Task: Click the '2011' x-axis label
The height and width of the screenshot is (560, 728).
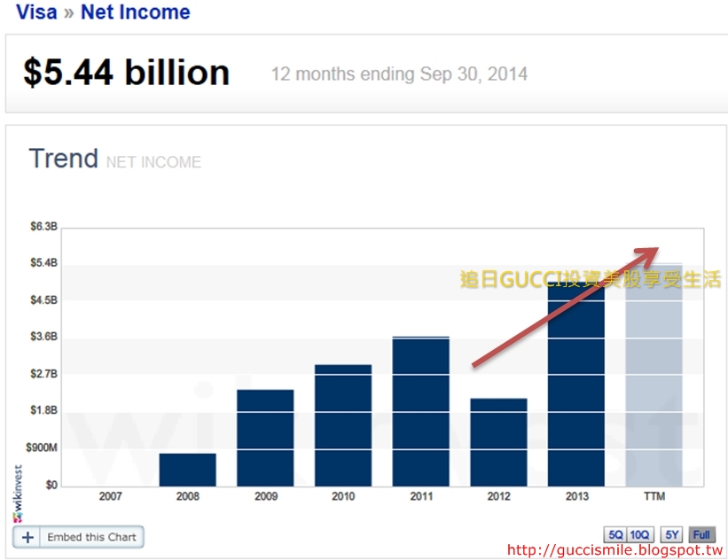Action: click(421, 496)
